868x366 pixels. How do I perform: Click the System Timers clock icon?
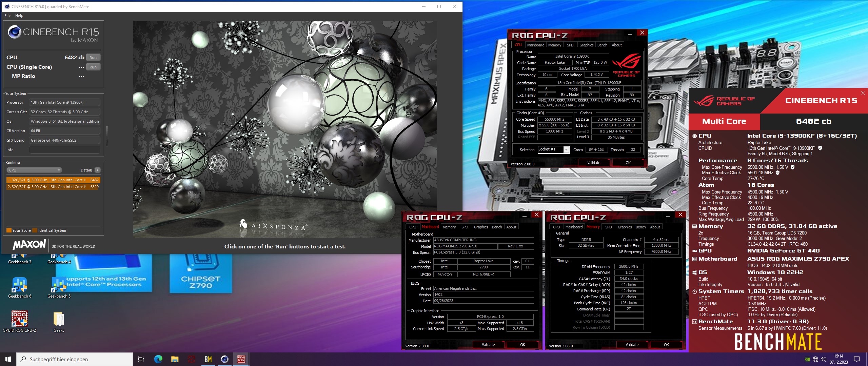click(694, 291)
